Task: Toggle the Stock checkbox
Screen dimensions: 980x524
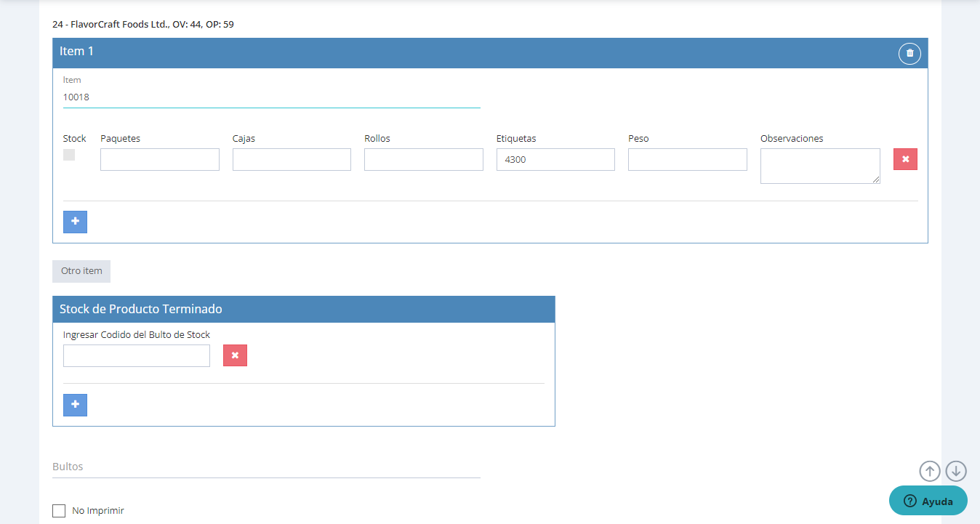Action: 69,155
